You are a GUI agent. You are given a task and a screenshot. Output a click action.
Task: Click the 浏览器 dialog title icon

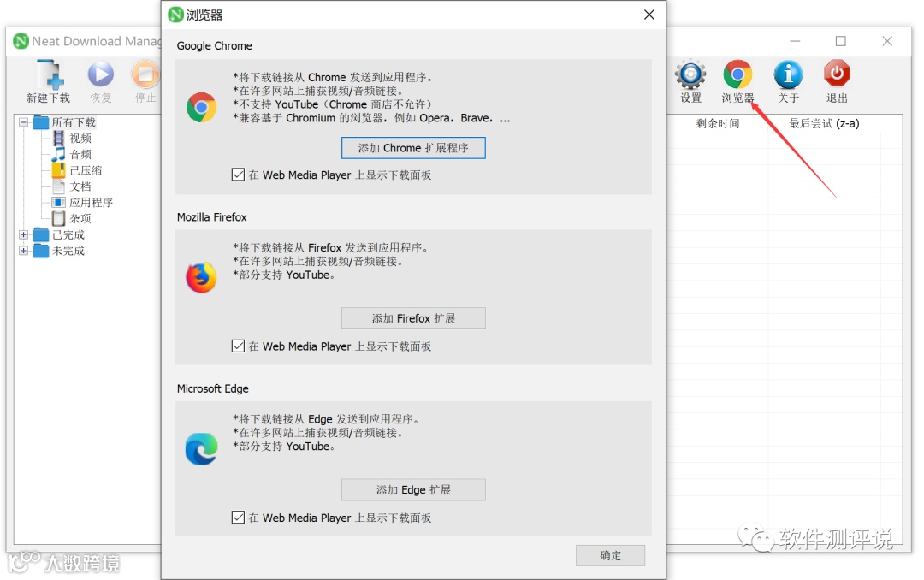175,15
